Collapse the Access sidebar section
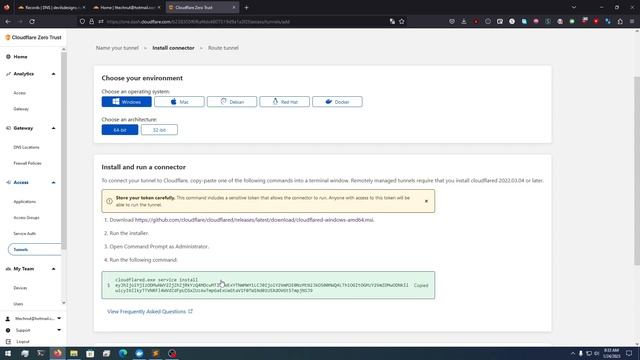Screen dimensions: 640x360 (53, 182)
